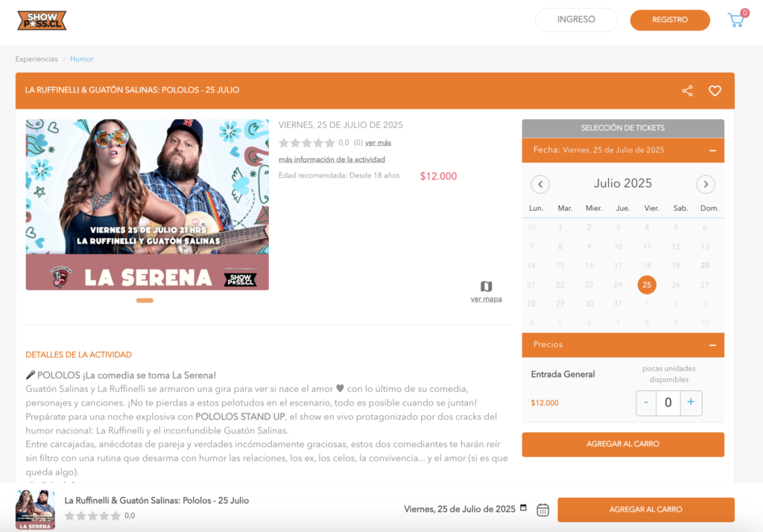Open the Humor breadcrumb category

[82, 59]
